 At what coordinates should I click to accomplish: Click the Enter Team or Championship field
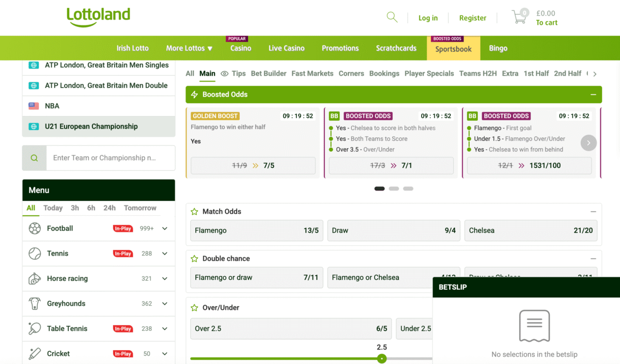click(111, 158)
